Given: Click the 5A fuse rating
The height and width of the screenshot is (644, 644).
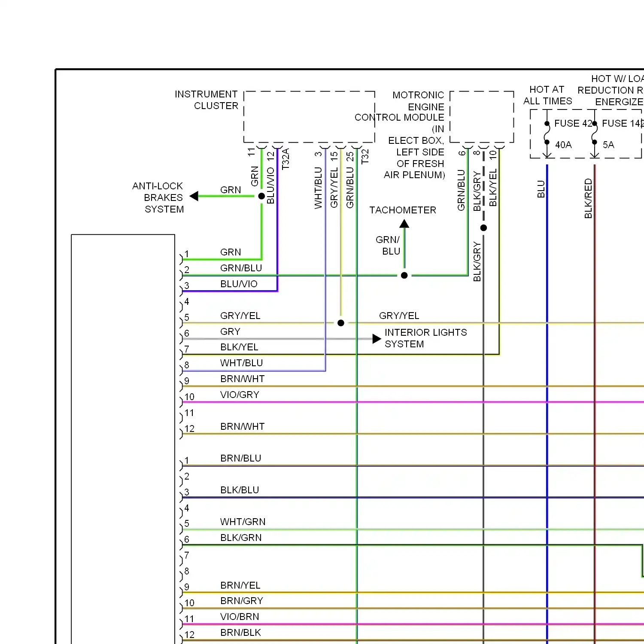Looking at the screenshot, I should coord(608,145).
